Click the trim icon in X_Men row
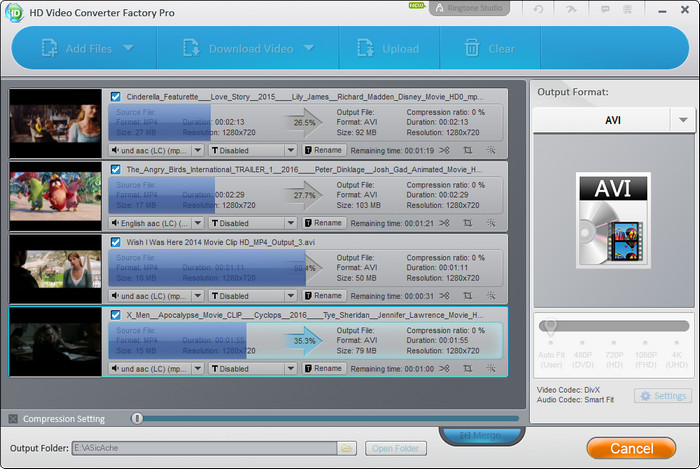The height and width of the screenshot is (469, 700). point(444,369)
